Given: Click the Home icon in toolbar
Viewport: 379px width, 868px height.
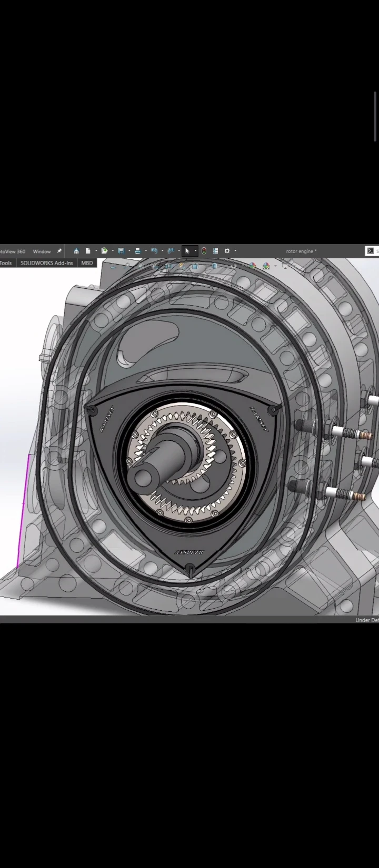Looking at the screenshot, I should point(76,251).
